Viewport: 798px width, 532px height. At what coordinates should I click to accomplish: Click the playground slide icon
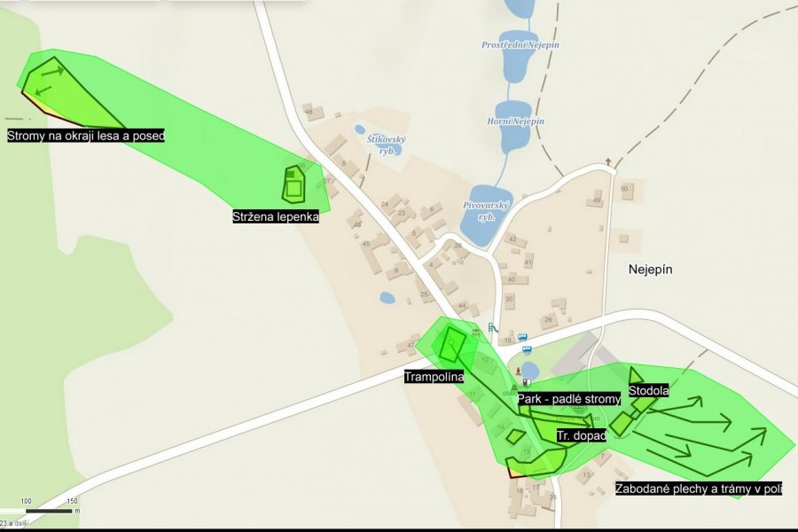[x=492, y=327]
